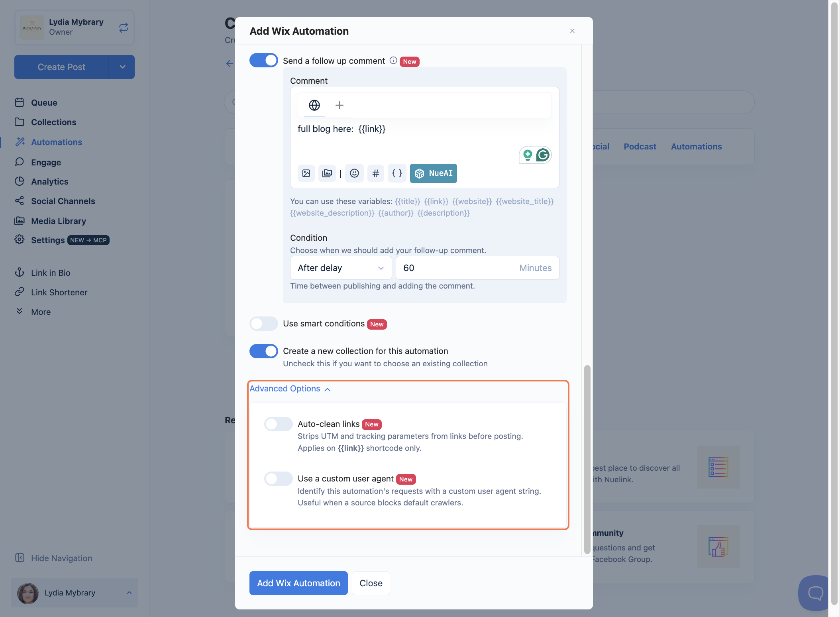Close the Add Wix Automation dialog with X
The height and width of the screenshot is (617, 840).
coord(572,31)
